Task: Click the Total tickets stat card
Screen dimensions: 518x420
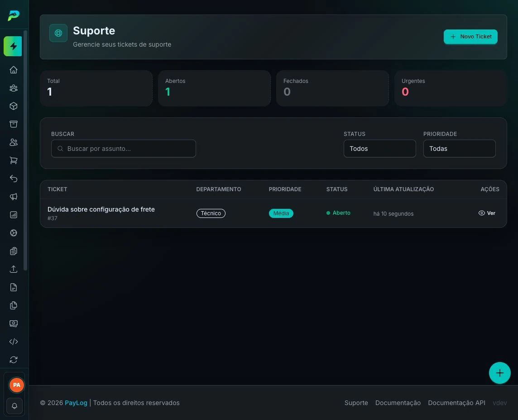Action: (x=96, y=88)
